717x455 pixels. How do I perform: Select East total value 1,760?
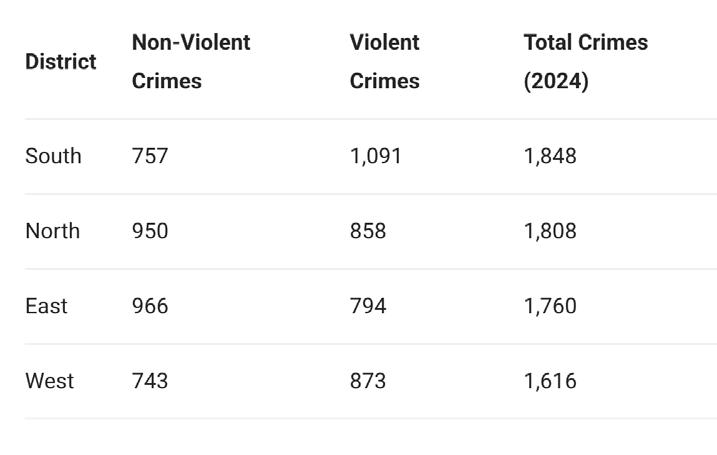[x=550, y=306]
